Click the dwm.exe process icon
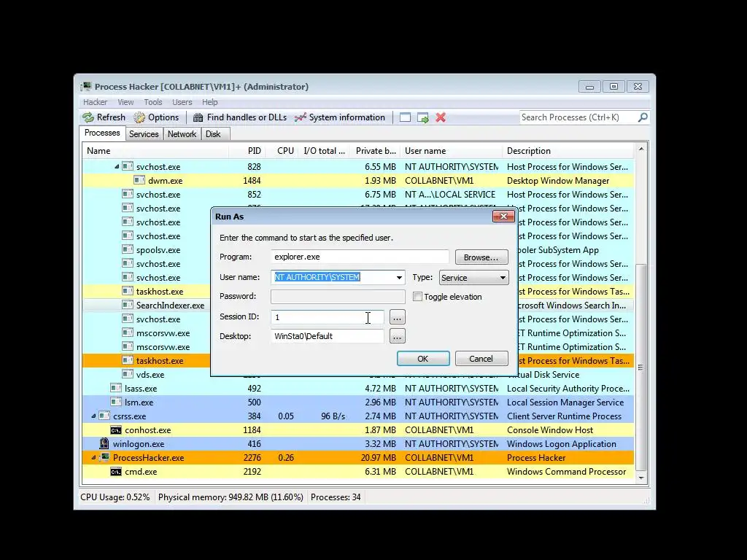Viewport: 747px width, 560px height. 139,180
